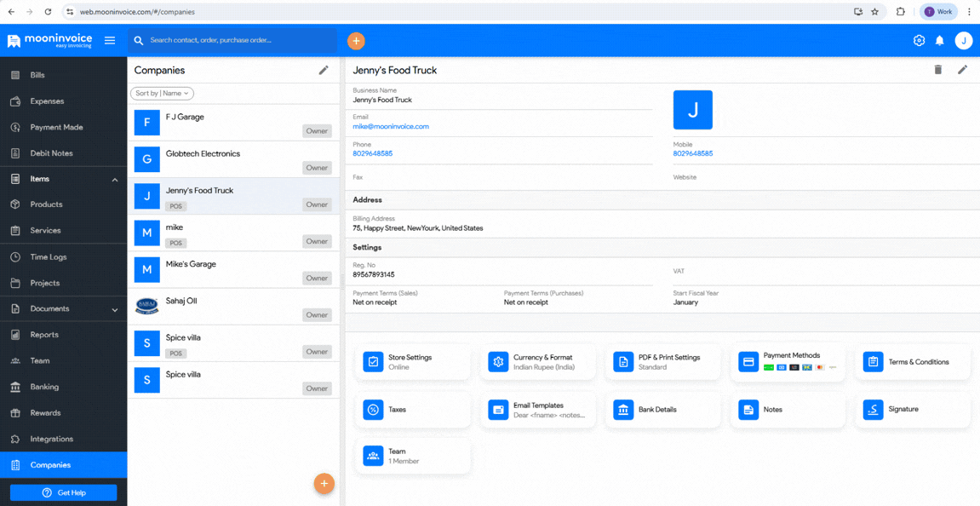
Task: Open the hamburger menu next to the logo
Action: click(x=110, y=41)
